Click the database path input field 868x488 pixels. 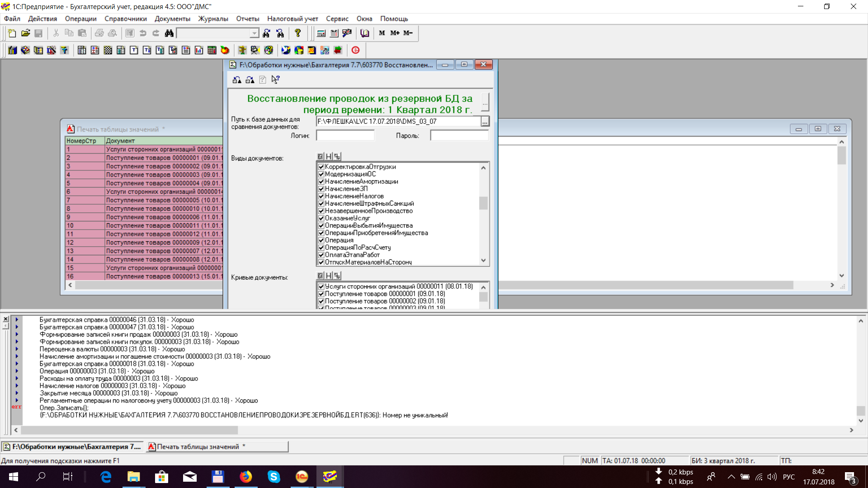(x=398, y=122)
